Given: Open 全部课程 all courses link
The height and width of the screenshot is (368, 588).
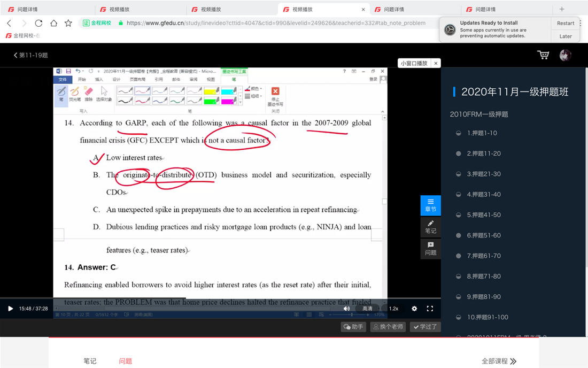Looking at the screenshot, I should pos(499,361).
